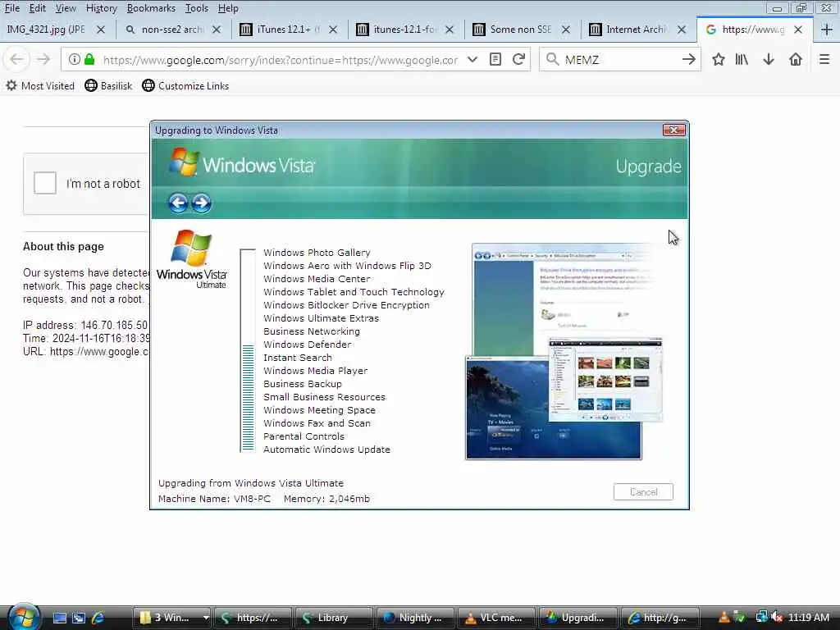This screenshot has height=630, width=840.
Task: Click the MEMZ search field
Action: coord(620,59)
